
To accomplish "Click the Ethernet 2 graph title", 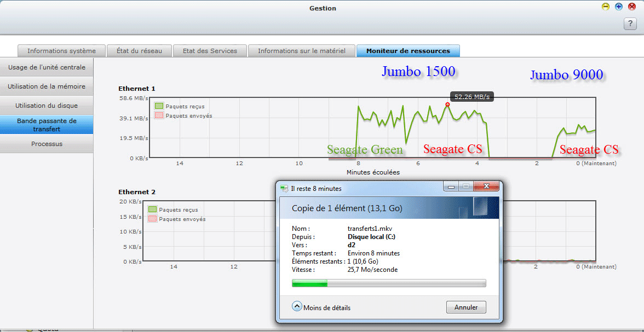I will [x=137, y=192].
